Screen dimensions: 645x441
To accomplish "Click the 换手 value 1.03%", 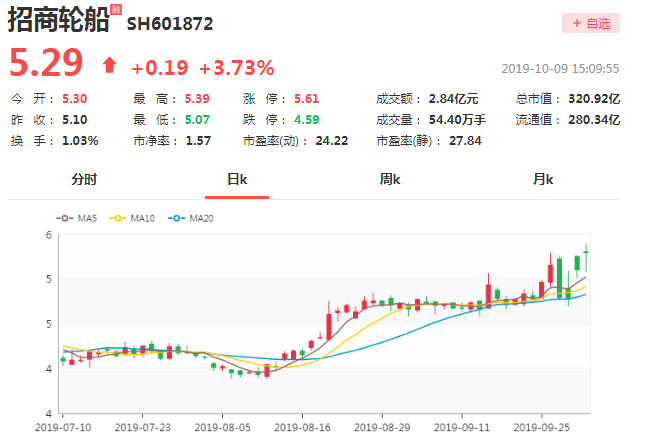I will coord(80,141).
